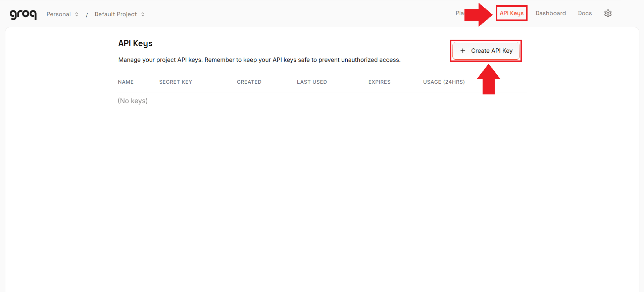Click the 'Manage your project API keys' description
The image size is (644, 292).
point(259,60)
